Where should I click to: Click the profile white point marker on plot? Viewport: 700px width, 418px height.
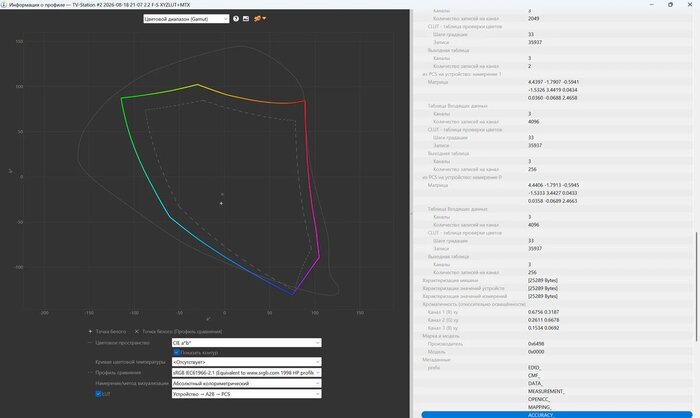click(x=221, y=204)
